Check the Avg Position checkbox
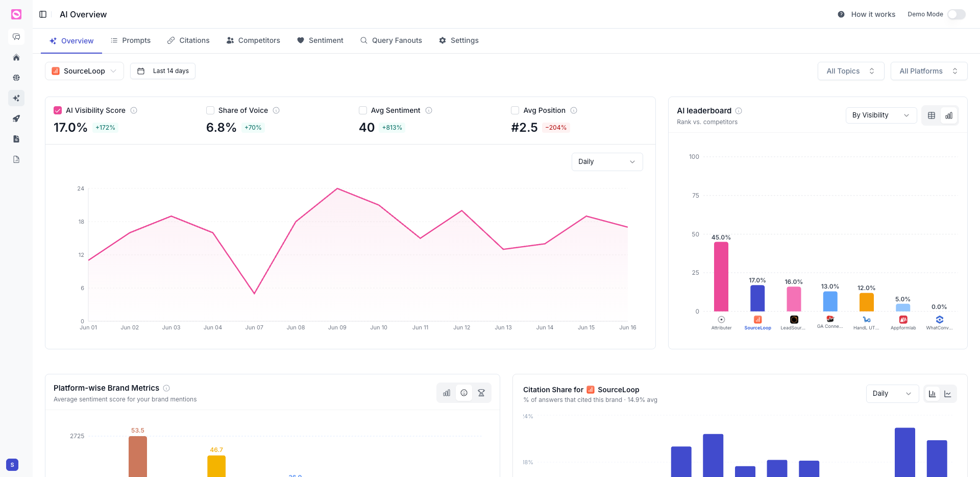 (515, 110)
